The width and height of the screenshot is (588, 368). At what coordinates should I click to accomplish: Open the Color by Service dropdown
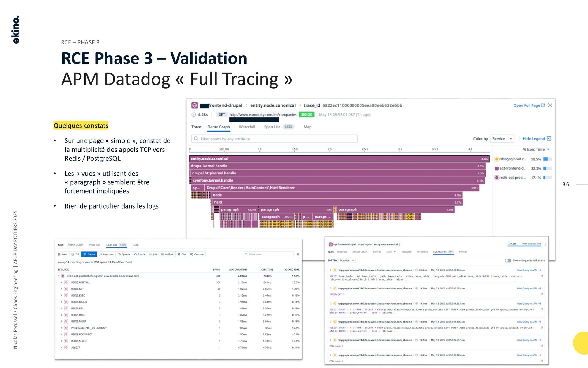coord(502,139)
